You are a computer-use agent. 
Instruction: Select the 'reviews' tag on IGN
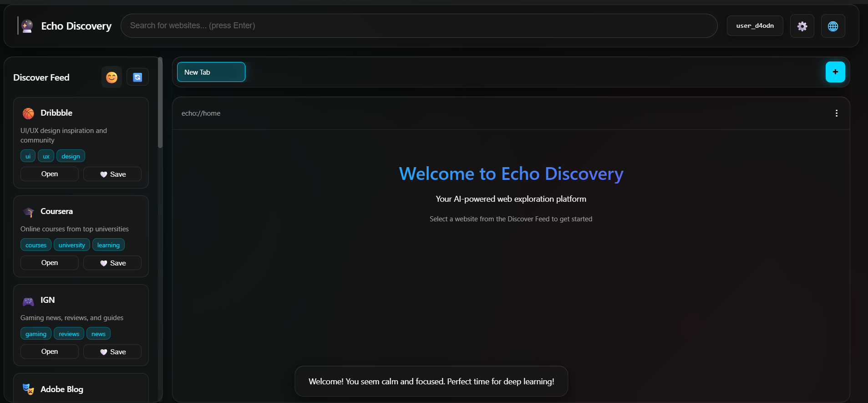click(x=69, y=334)
